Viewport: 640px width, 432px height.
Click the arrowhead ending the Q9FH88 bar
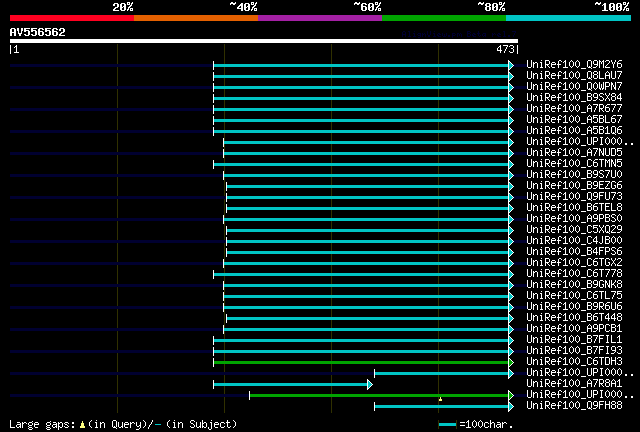pos(511,407)
